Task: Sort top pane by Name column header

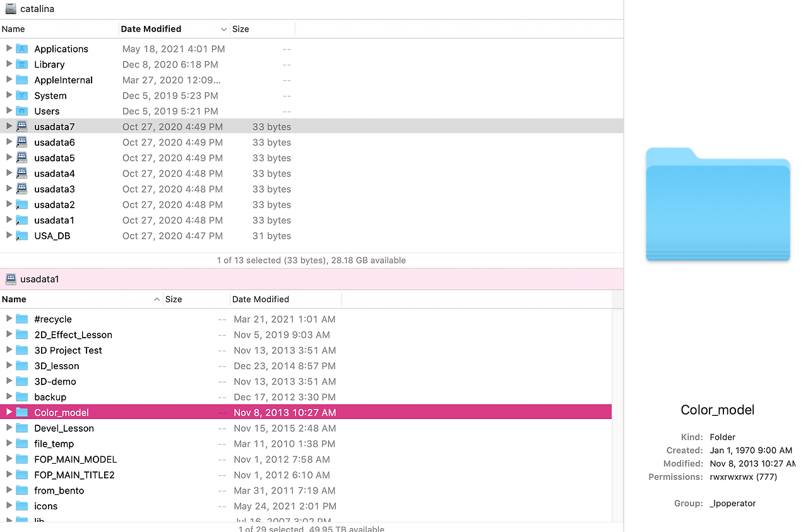Action: pos(59,29)
